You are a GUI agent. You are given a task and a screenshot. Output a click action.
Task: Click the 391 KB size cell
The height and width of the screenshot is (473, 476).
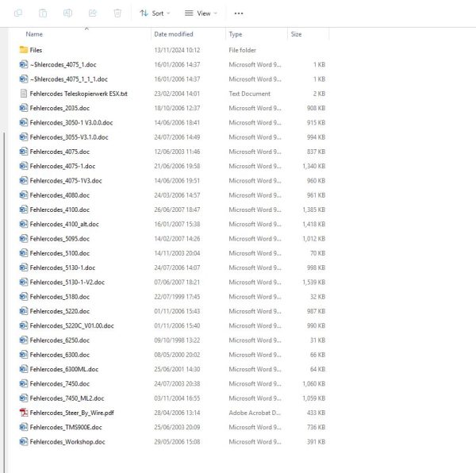point(316,442)
